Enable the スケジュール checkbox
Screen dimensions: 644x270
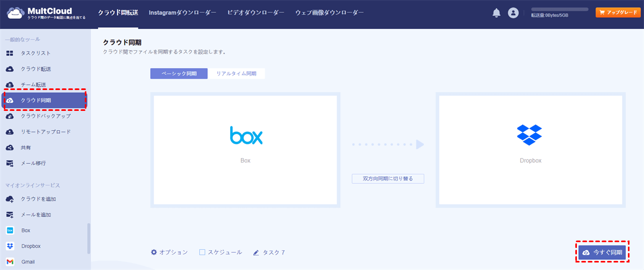coord(202,252)
